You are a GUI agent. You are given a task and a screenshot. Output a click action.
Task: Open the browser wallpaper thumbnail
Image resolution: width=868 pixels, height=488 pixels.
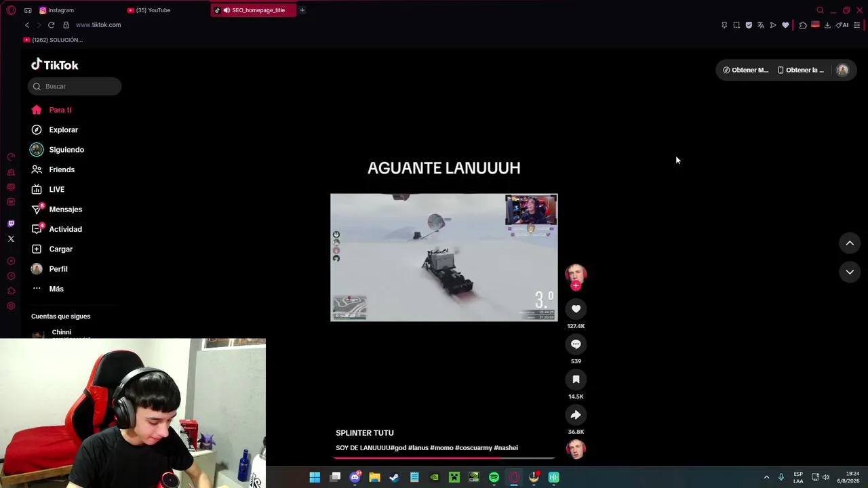tap(815, 25)
